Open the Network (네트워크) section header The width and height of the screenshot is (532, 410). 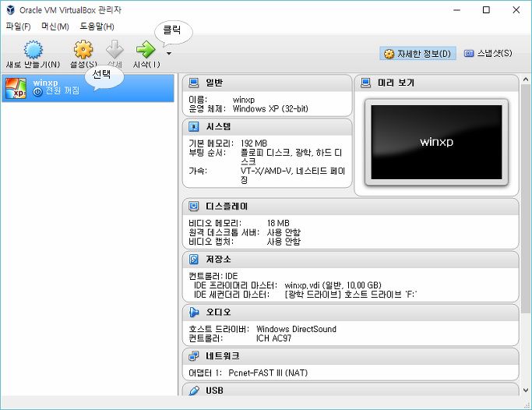351,356
